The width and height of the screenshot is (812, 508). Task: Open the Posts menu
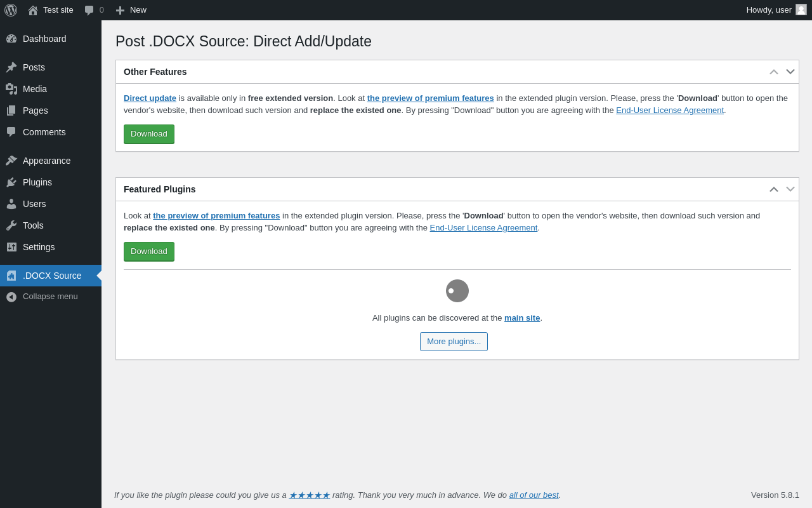pyautogui.click(x=51, y=67)
